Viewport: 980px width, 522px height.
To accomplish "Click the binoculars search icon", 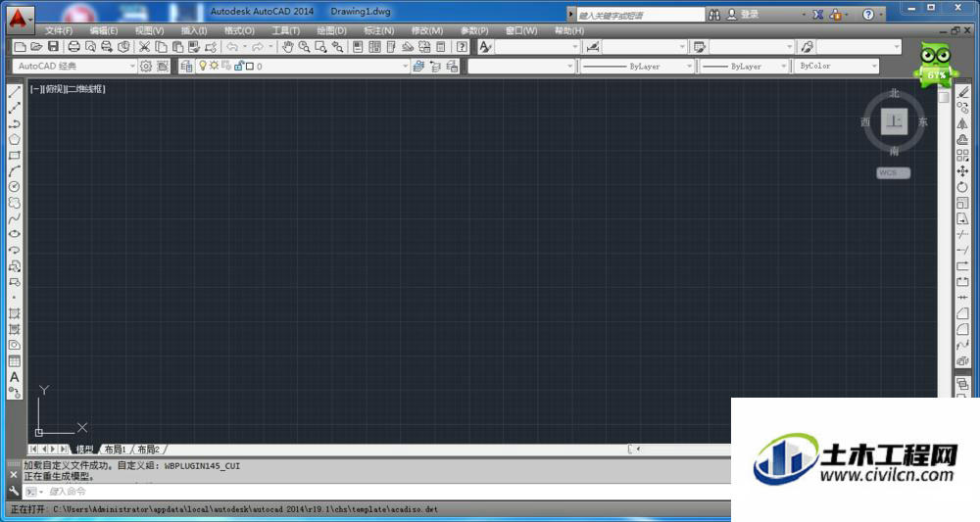I will pos(714,15).
